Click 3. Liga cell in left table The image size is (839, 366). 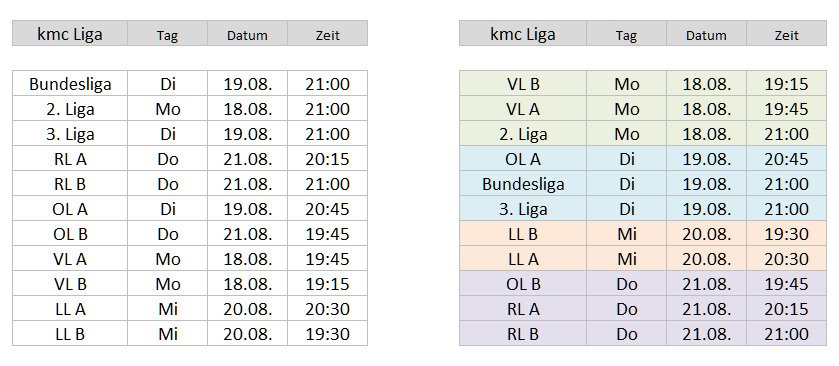(x=70, y=134)
